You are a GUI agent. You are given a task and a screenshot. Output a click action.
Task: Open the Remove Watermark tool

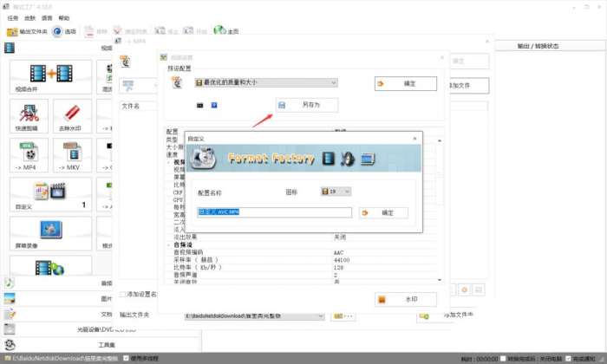click(x=72, y=116)
